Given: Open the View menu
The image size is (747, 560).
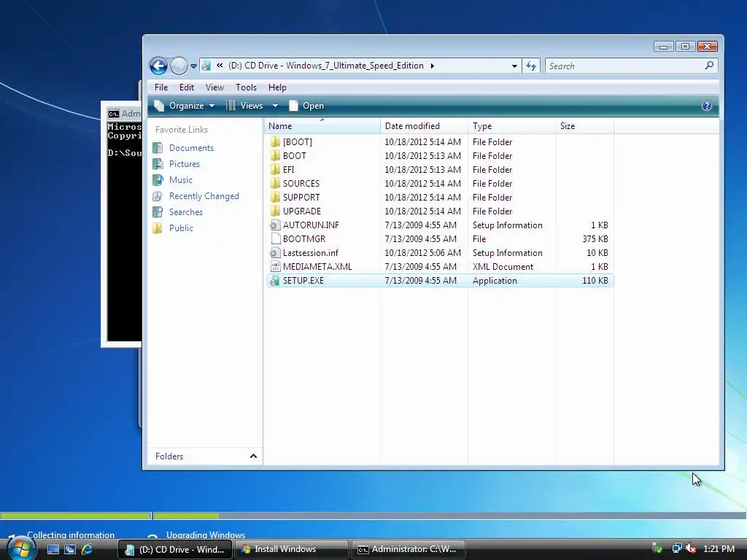Looking at the screenshot, I should [214, 87].
